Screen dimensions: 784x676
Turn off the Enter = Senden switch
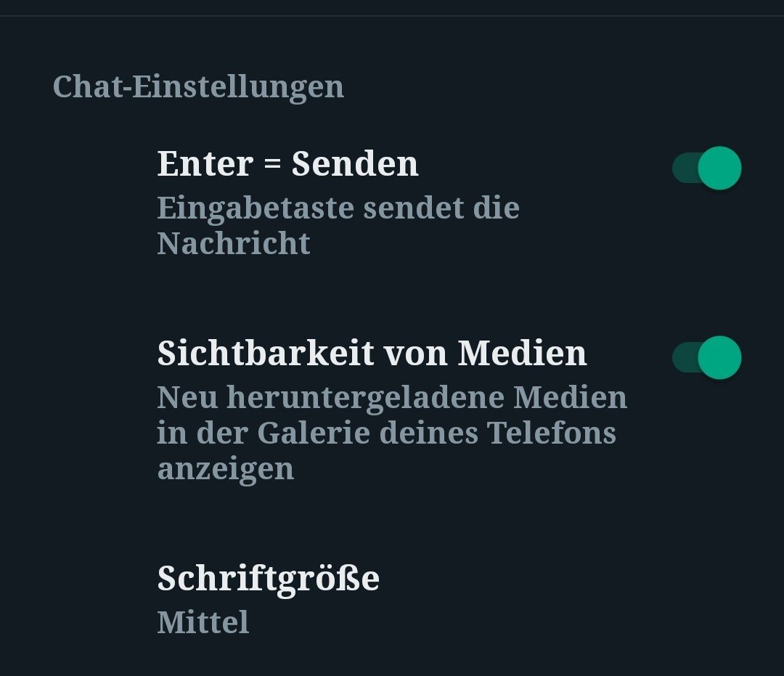pos(706,168)
